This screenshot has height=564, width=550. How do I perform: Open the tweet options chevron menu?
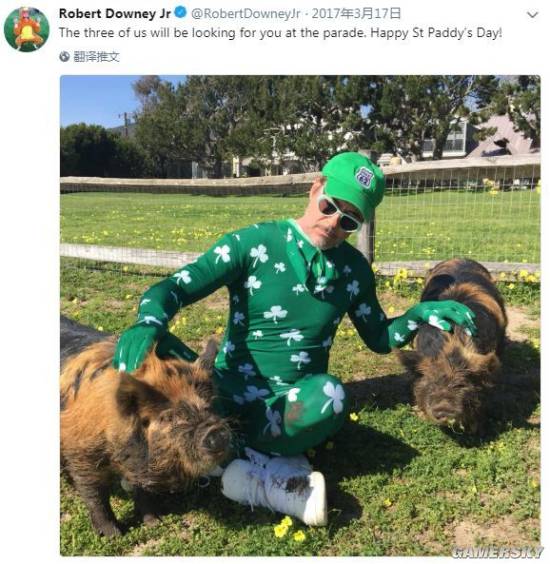(x=532, y=15)
